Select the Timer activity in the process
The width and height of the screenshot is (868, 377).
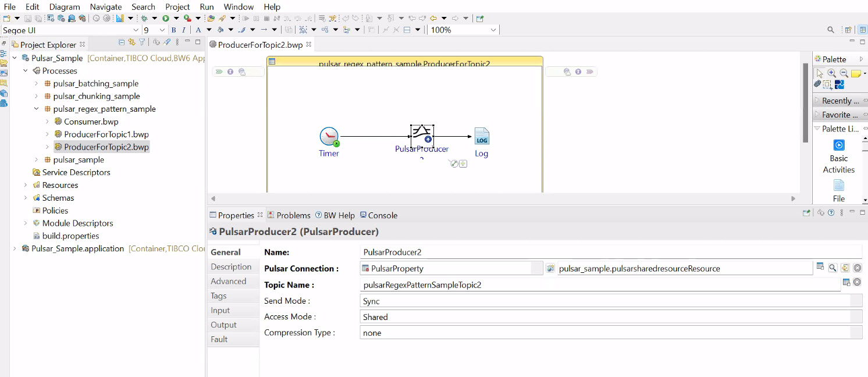click(329, 137)
